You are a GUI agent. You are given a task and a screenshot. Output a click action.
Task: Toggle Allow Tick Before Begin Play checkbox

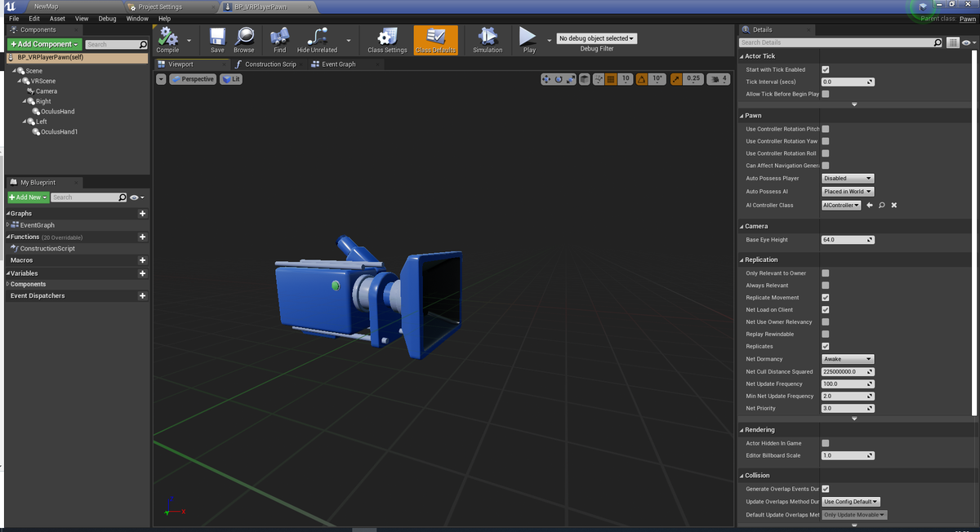826,94
